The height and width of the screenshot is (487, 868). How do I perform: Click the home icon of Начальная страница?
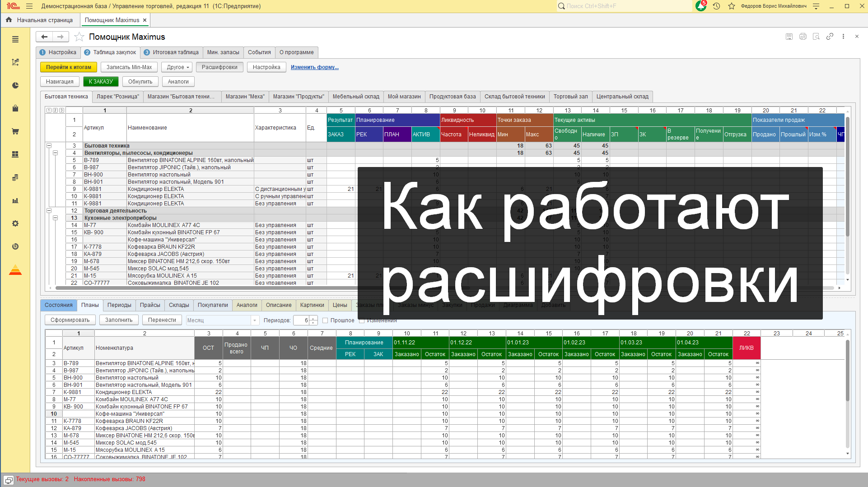click(9, 20)
